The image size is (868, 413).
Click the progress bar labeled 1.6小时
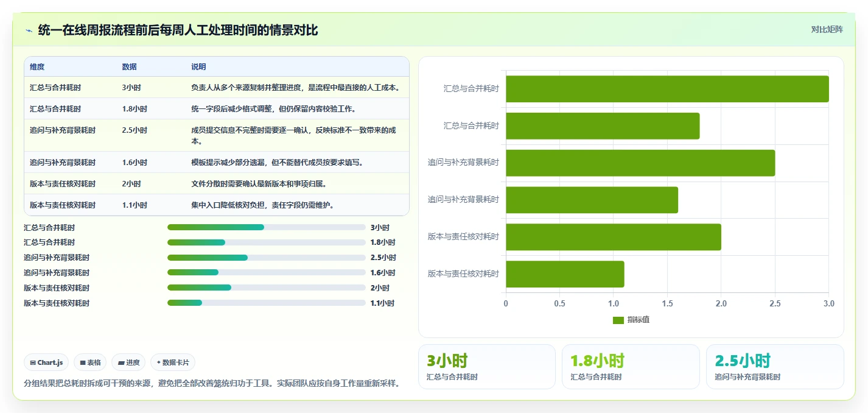pos(267,273)
